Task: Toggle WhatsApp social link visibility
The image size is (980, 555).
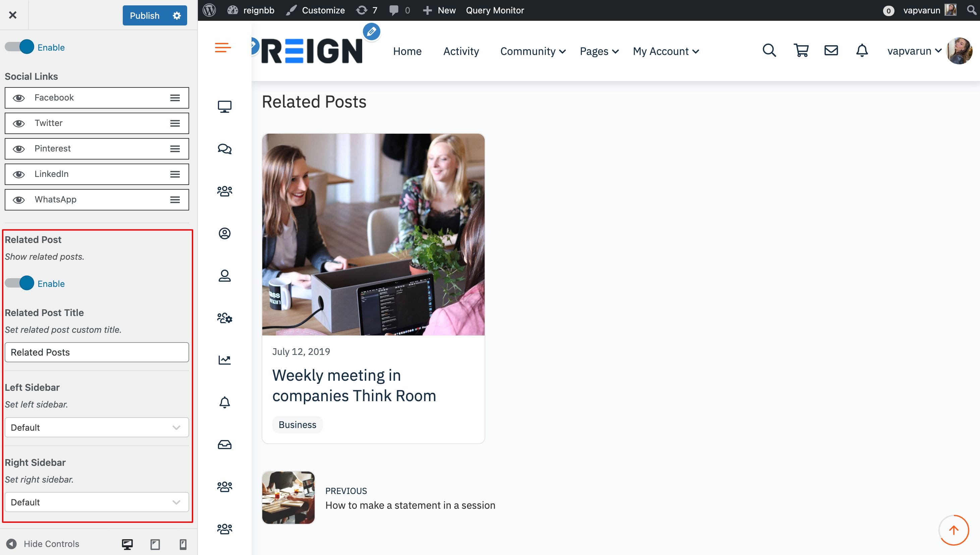Action: tap(19, 200)
